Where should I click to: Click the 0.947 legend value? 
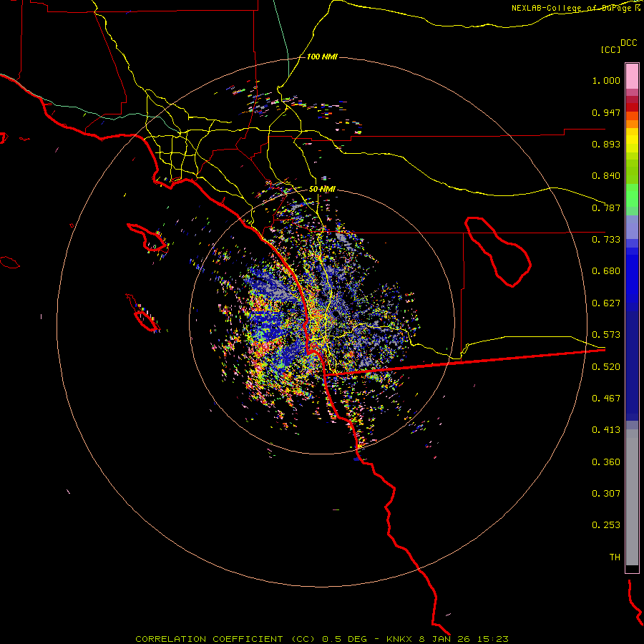pos(606,112)
